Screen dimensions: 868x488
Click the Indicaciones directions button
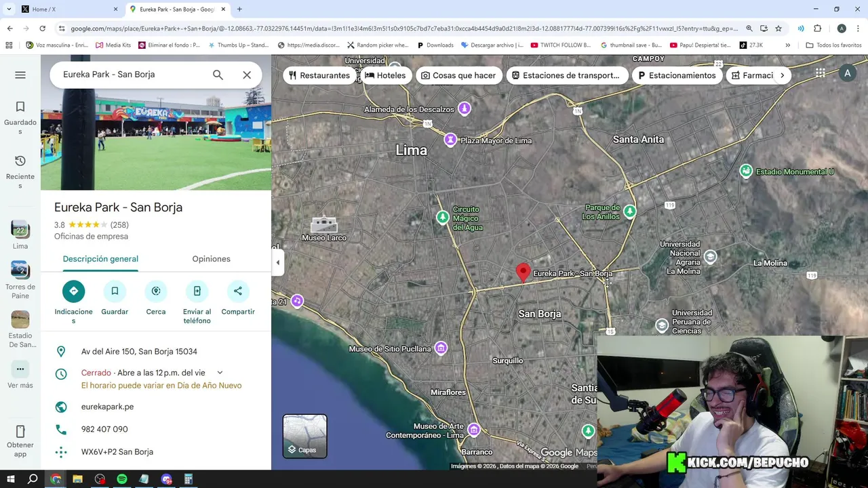click(74, 291)
